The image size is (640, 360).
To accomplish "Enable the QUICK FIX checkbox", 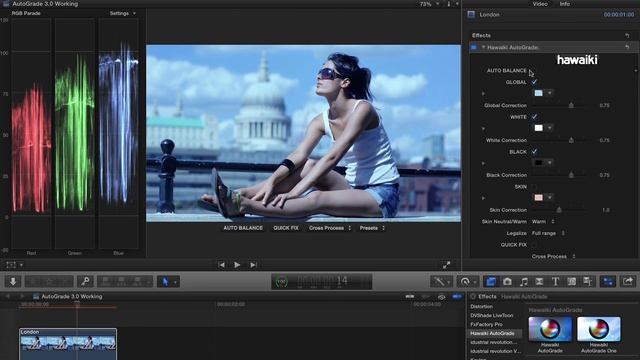I will 534,244.
